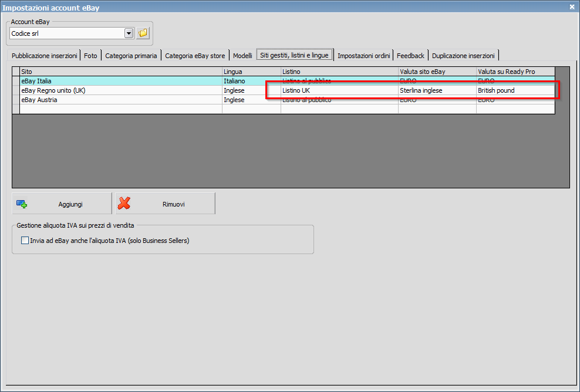This screenshot has height=392, width=580.
Task: Close the Impostazioni account eBay window
Action: (x=572, y=6)
